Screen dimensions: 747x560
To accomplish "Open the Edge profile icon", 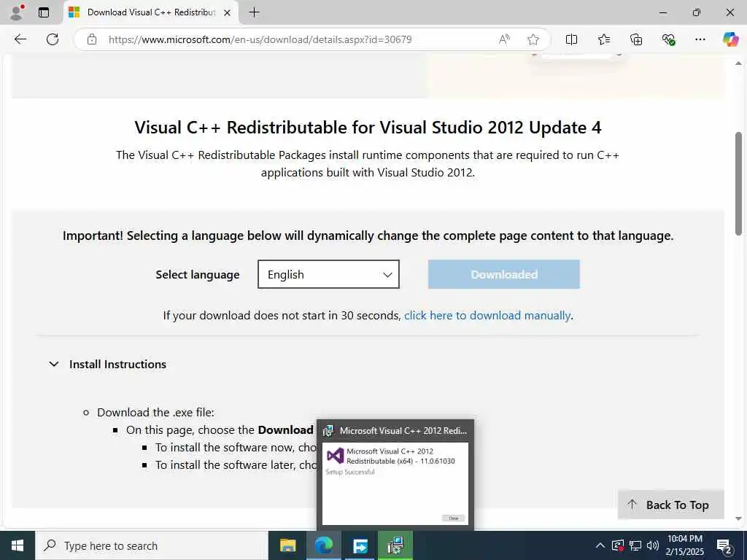I will pos(18,12).
